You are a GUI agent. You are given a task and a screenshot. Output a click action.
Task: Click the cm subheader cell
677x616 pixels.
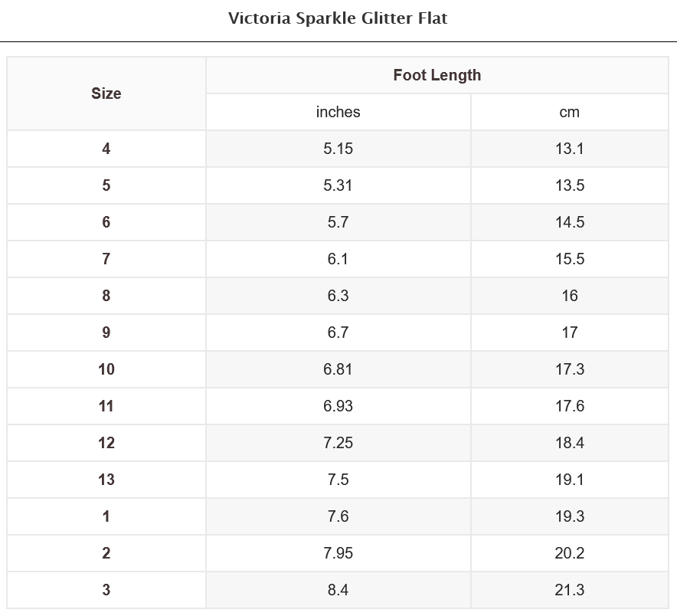(569, 112)
